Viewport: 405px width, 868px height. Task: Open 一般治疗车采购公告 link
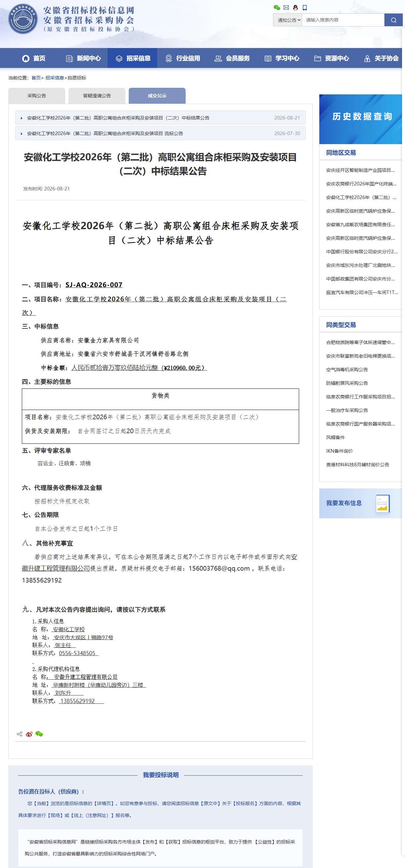coord(347,410)
